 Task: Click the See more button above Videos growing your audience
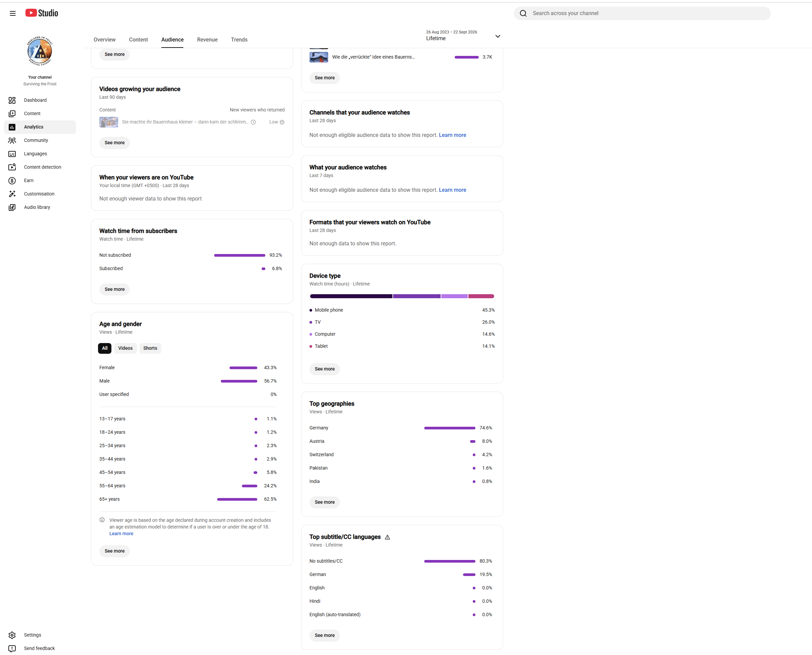point(114,54)
